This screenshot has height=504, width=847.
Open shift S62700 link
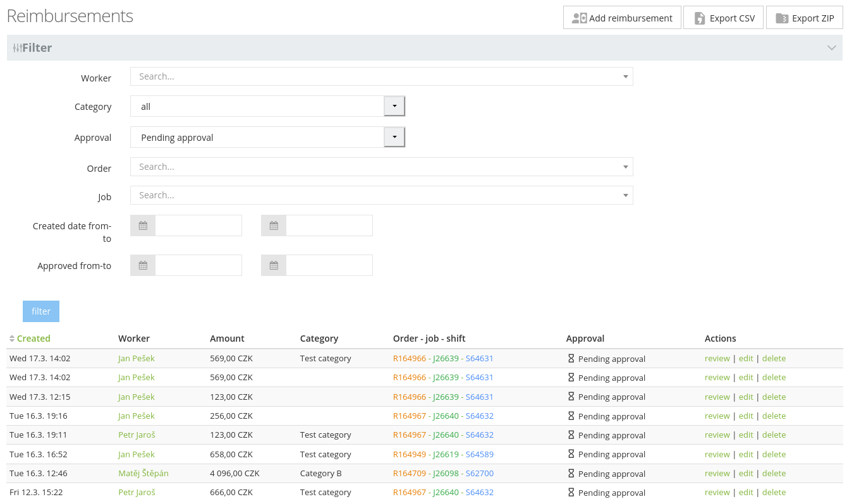click(480, 473)
